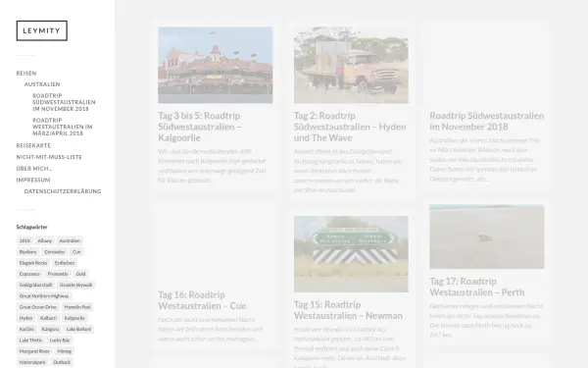Open the old truck photo thumbnail
588x368 pixels.
351,65
